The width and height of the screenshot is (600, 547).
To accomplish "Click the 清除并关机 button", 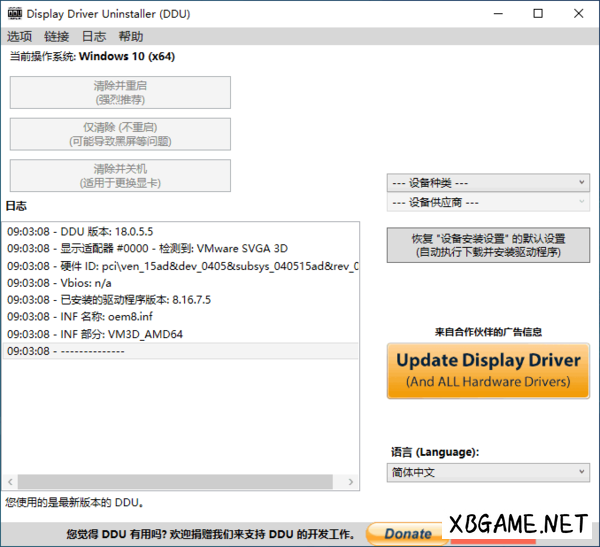I will pyautogui.click(x=120, y=176).
